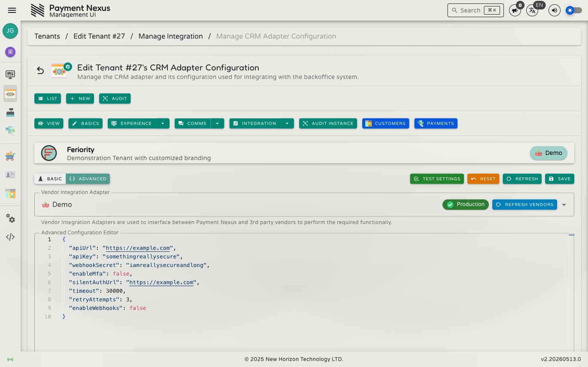Go to Tenants breadcrumb
Screen dimensions: 588x367
pyautogui.click(x=47, y=36)
